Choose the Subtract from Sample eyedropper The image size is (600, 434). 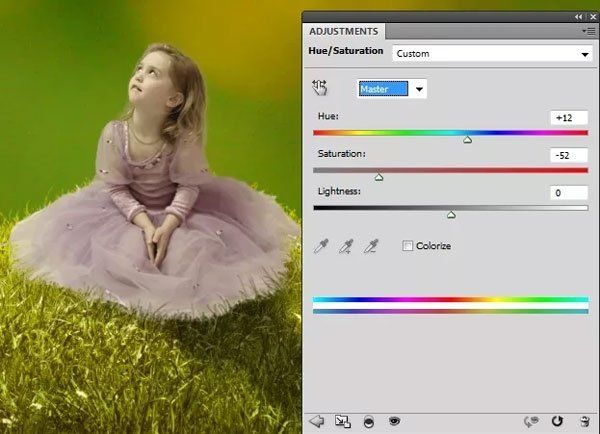pos(371,246)
